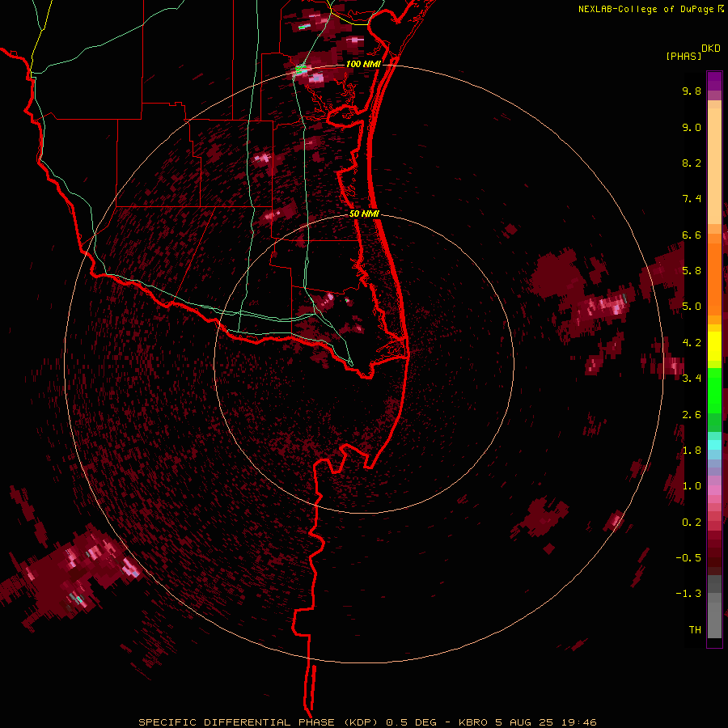Screen dimensions: 728x728
Task: Click the 8.2 value on color scale
Action: (x=692, y=163)
